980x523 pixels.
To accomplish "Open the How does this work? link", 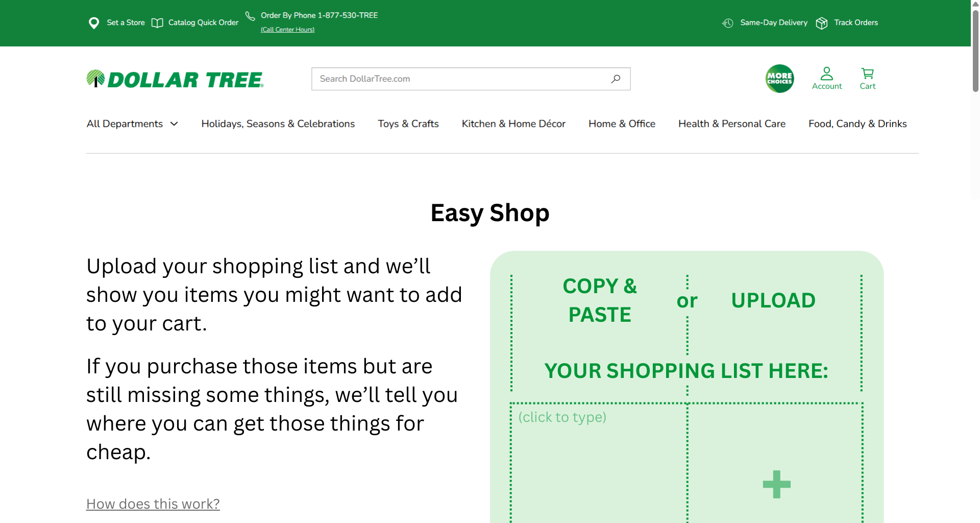I will tap(153, 504).
